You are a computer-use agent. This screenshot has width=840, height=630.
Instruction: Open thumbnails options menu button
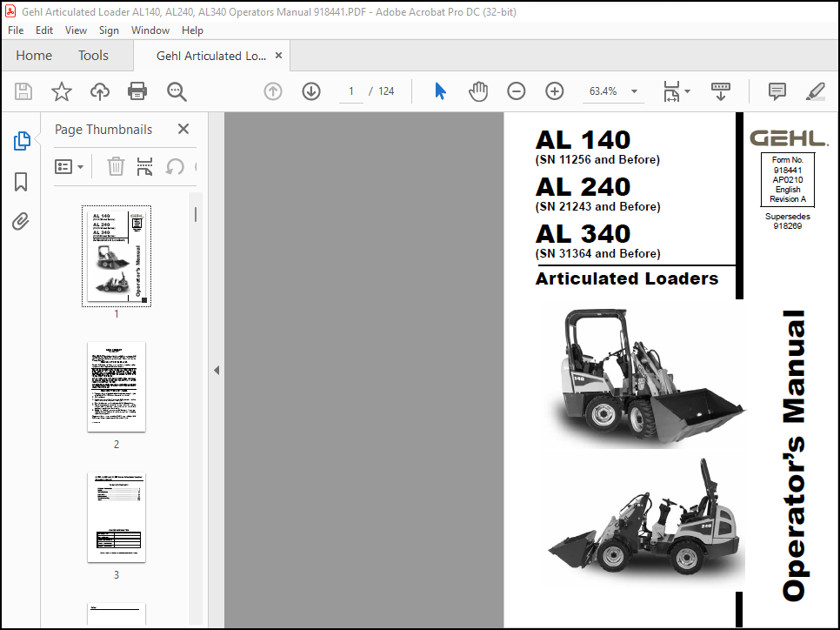pyautogui.click(x=69, y=167)
